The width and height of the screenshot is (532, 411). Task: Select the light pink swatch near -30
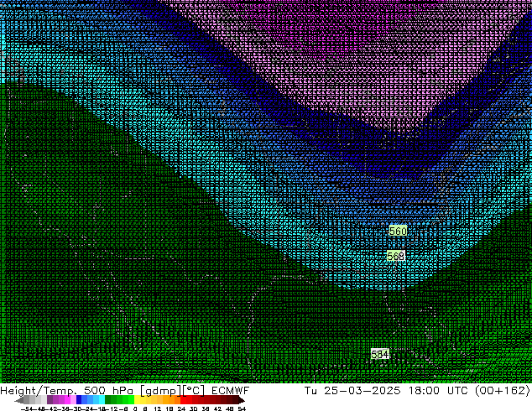(x=73, y=400)
